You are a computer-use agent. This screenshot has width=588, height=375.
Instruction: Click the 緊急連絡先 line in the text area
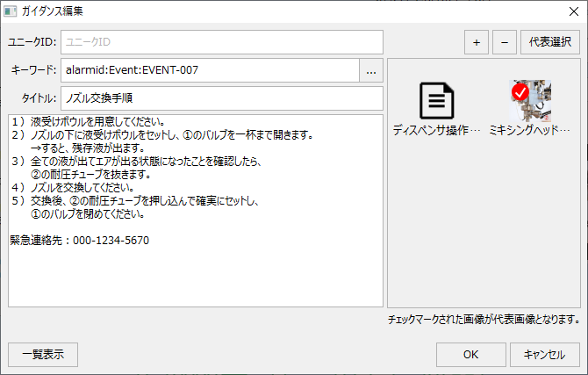79,240
